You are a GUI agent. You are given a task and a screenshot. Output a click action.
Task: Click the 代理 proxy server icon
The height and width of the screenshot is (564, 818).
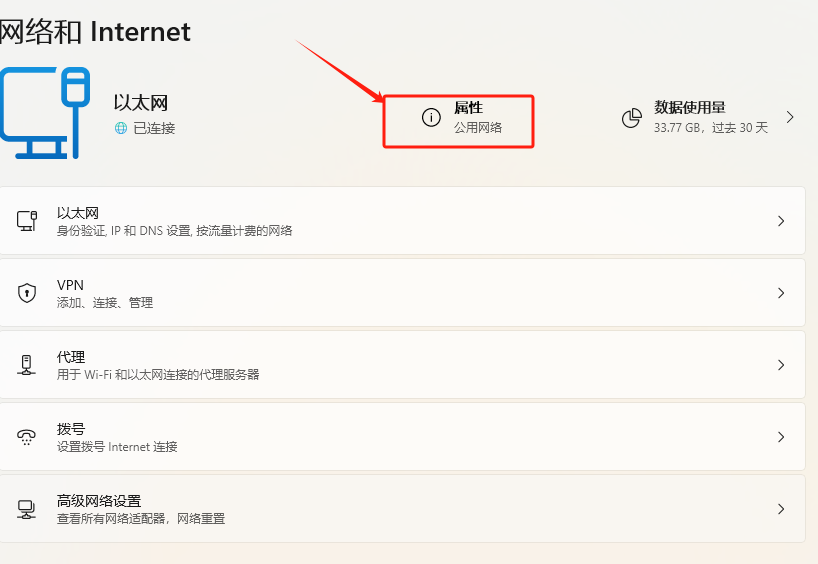pyautogui.click(x=27, y=365)
